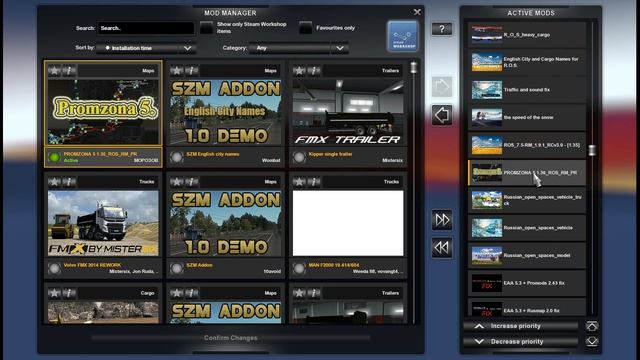
Task: Info icon on SZM Addon card
Action: [x=191, y=182]
